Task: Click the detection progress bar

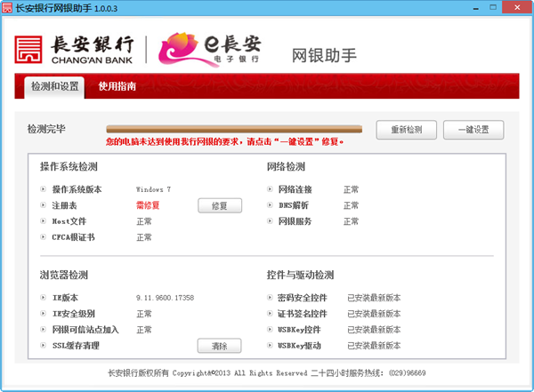Action: click(x=233, y=129)
